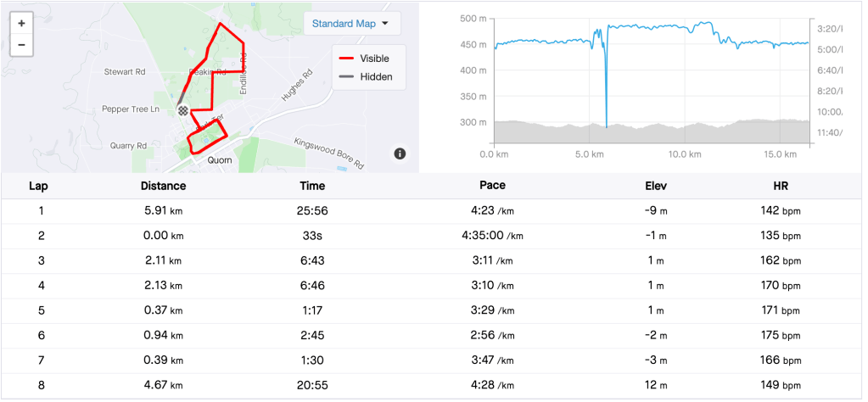868x402 pixels.
Task: Zoom out on the route map
Action: pyautogui.click(x=21, y=45)
